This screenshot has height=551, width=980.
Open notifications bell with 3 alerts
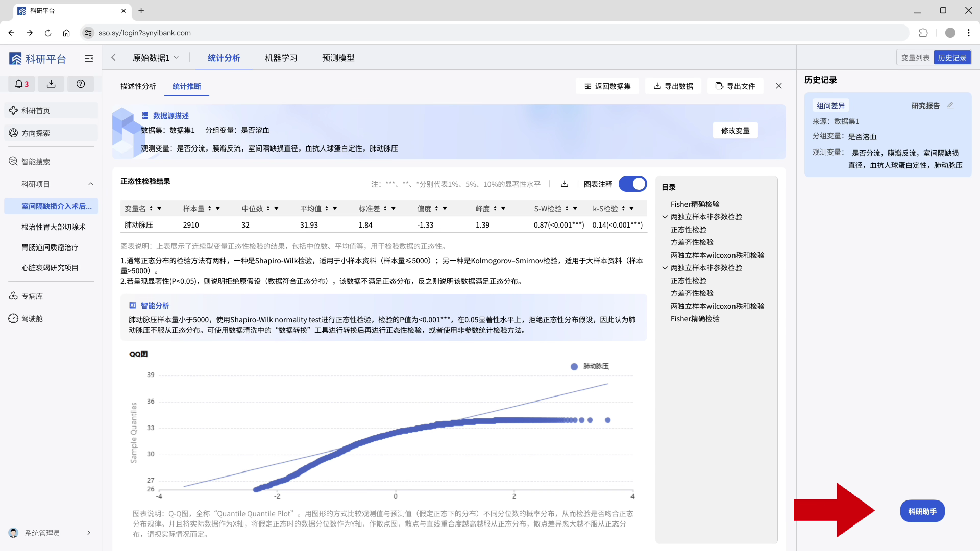[21, 84]
